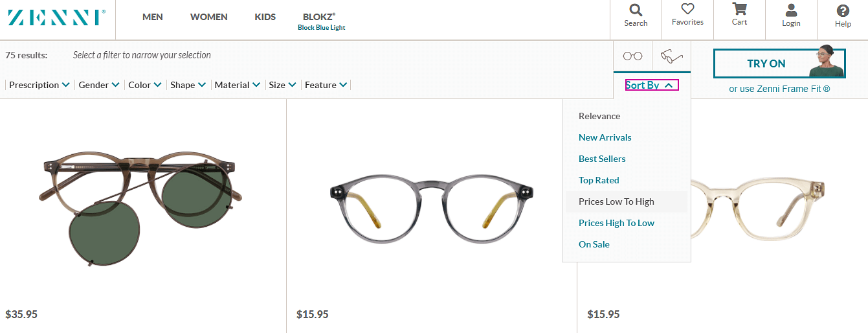Switch to front-view glasses icon
The width and height of the screenshot is (868, 333).
(632, 56)
